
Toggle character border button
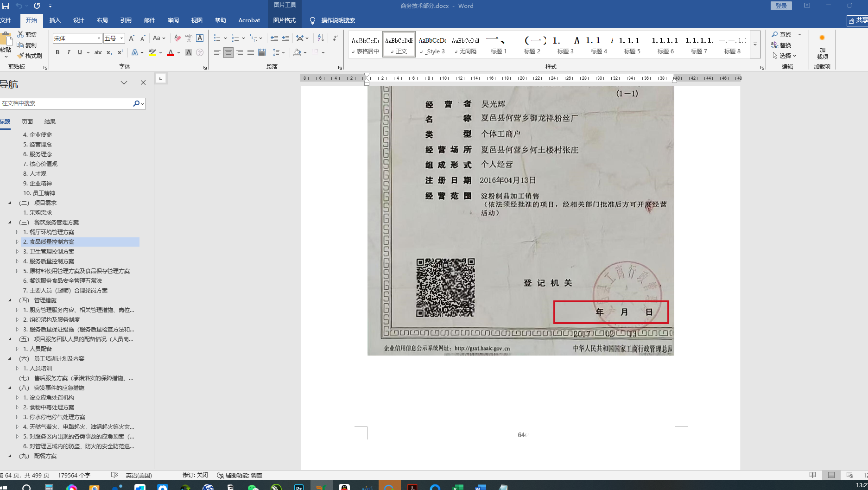pos(200,38)
